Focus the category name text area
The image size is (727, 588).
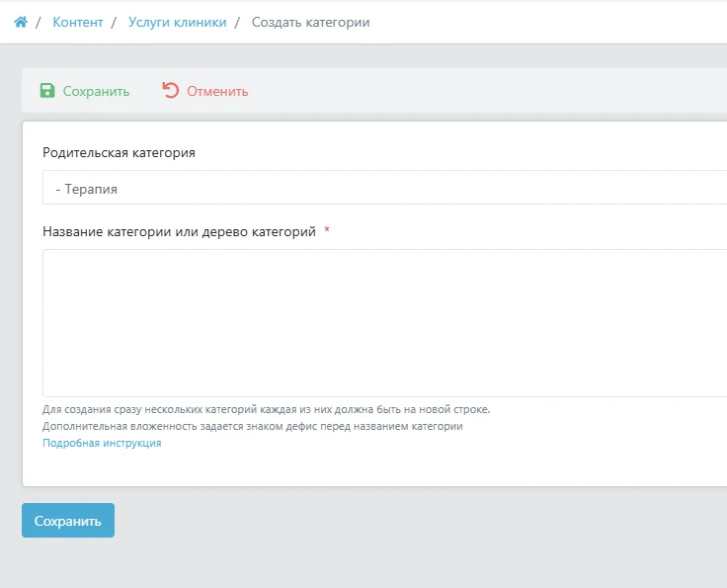coord(385,322)
